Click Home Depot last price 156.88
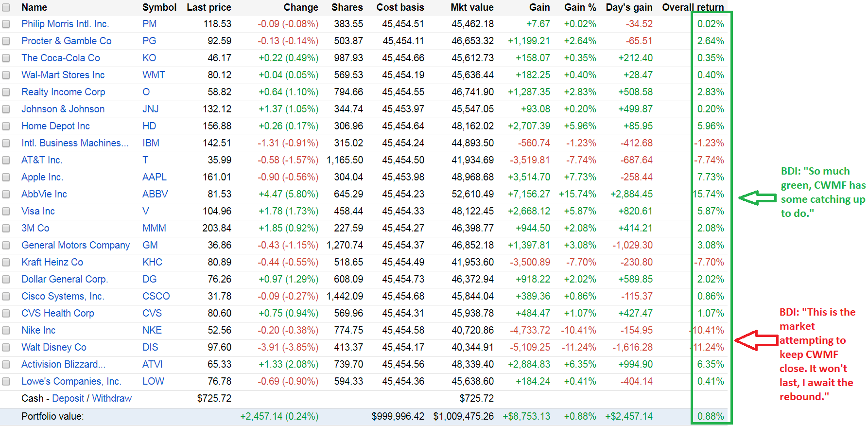 pyautogui.click(x=217, y=126)
